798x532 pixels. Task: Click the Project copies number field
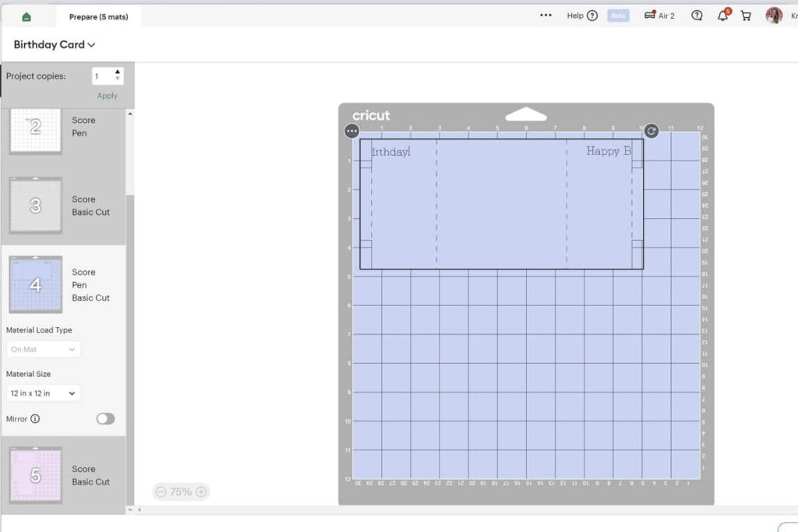(101, 76)
